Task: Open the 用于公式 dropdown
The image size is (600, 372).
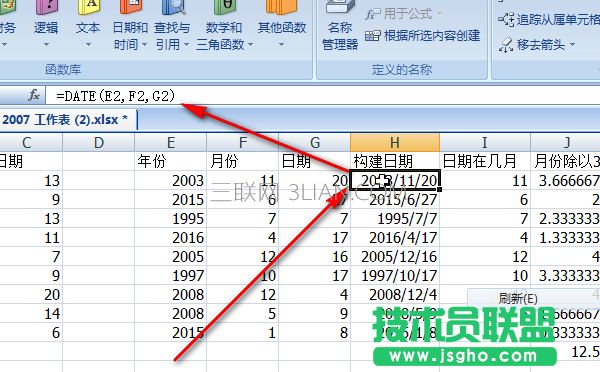Action: [404, 14]
